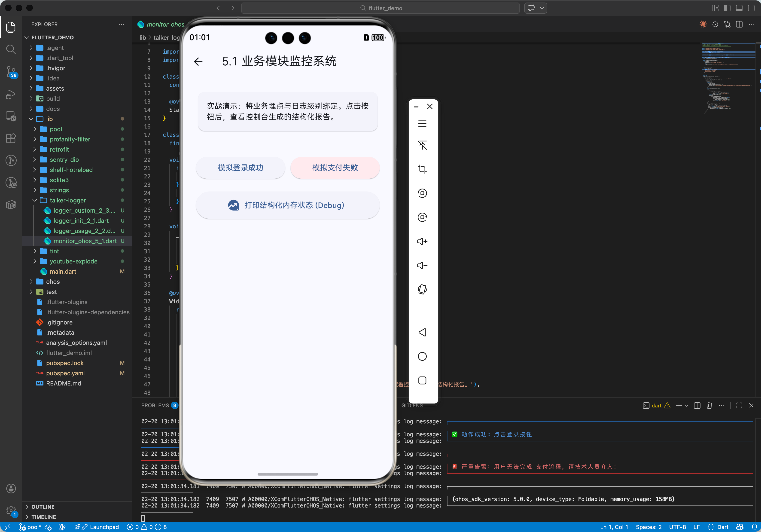
Task: Tap 打印结构化内存状态 (Debug) button
Action: 288,205
